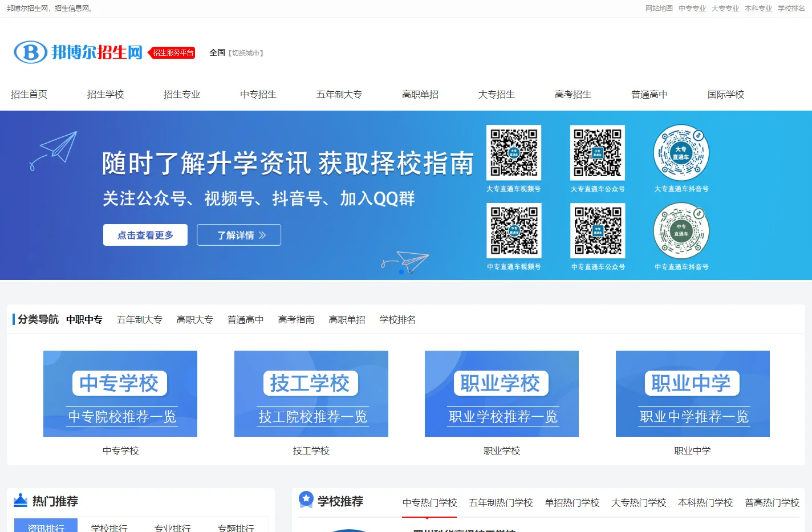This screenshot has width=812, height=532.
Task: Open the 中专直通车视频号 QR code
Action: (514, 231)
